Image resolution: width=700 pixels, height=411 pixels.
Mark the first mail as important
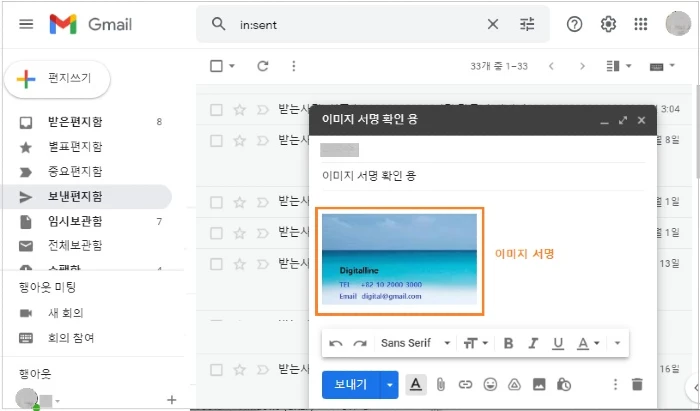(x=262, y=109)
